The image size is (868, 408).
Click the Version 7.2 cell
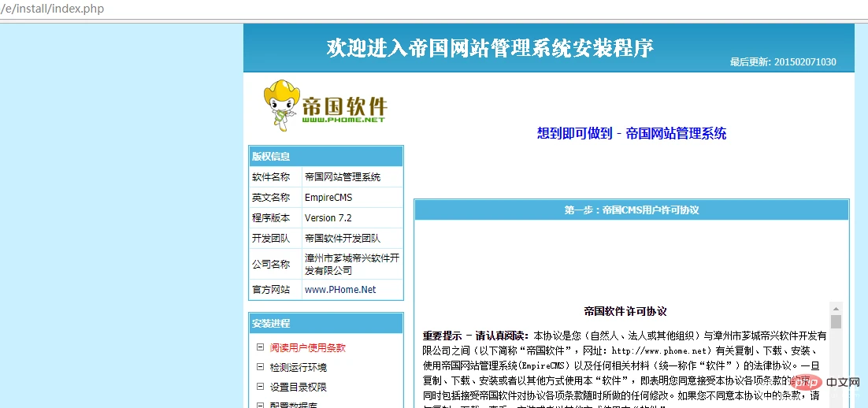coord(353,218)
